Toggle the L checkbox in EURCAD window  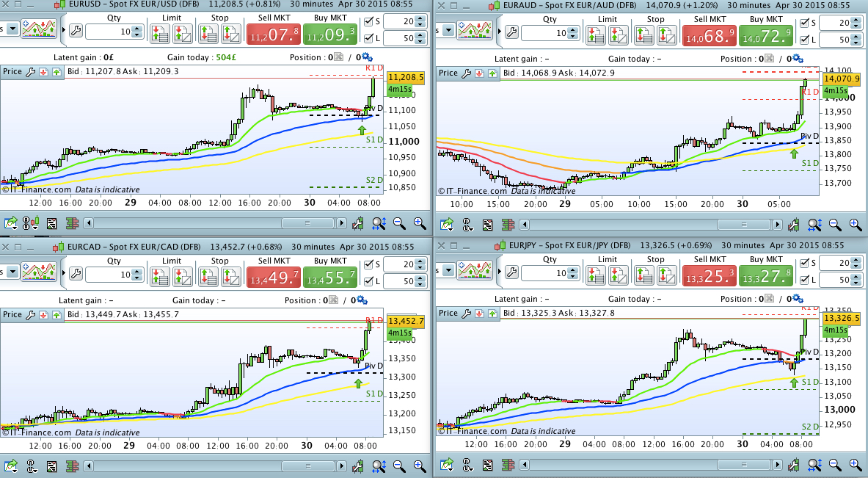click(368, 281)
